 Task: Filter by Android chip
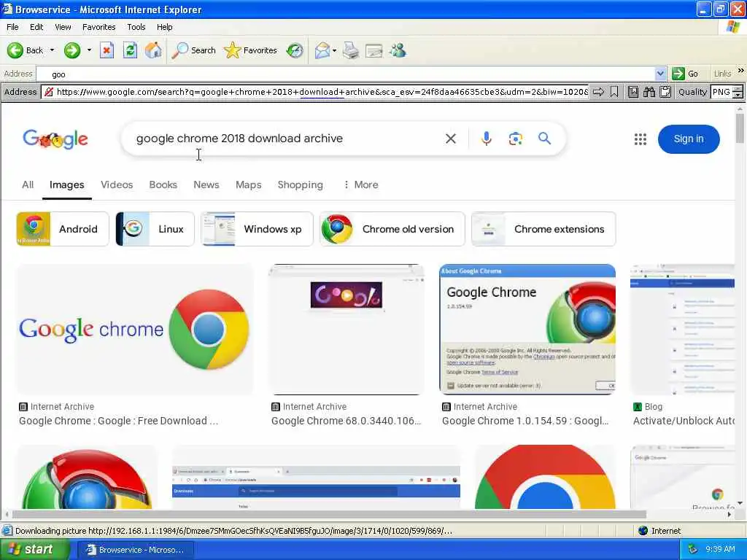(63, 229)
